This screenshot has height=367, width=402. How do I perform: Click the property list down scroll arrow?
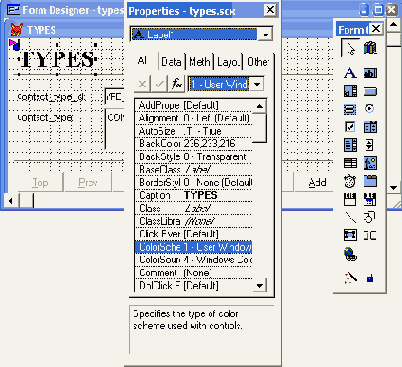pyautogui.click(x=259, y=285)
